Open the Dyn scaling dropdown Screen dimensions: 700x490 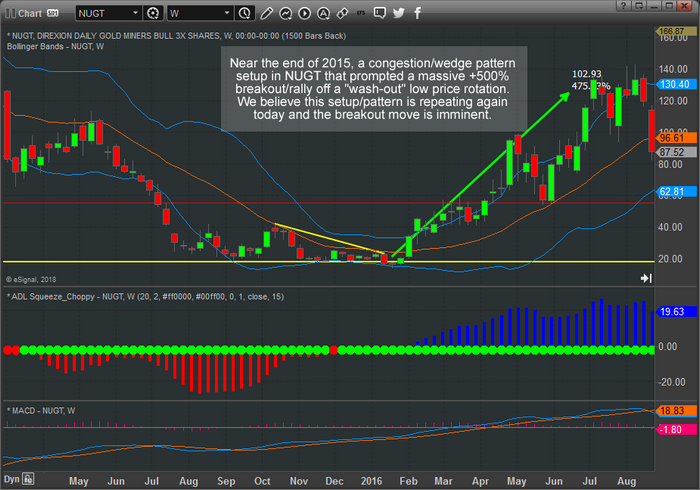tap(29, 480)
